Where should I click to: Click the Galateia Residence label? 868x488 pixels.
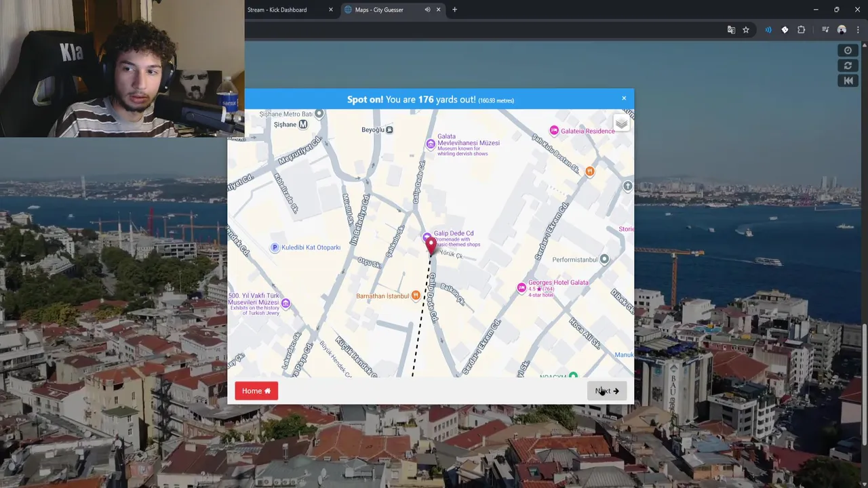pos(588,131)
